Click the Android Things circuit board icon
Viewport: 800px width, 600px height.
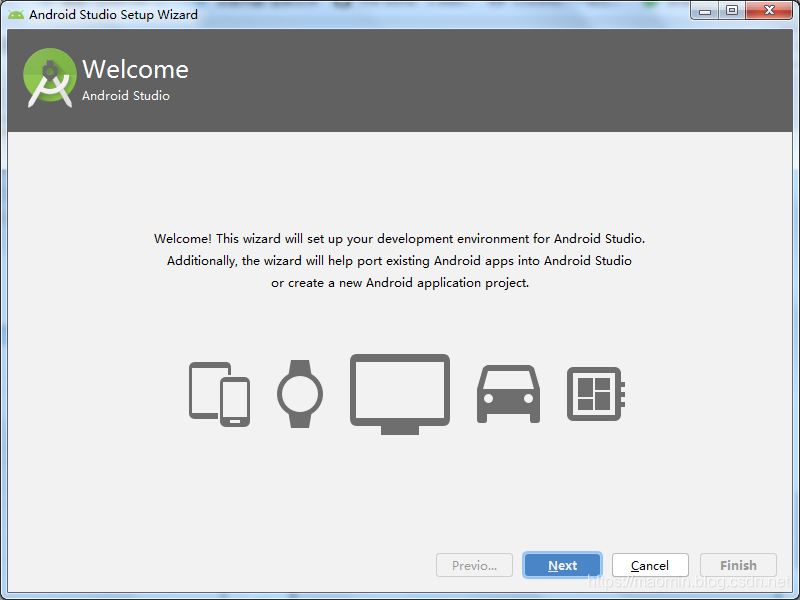click(596, 394)
